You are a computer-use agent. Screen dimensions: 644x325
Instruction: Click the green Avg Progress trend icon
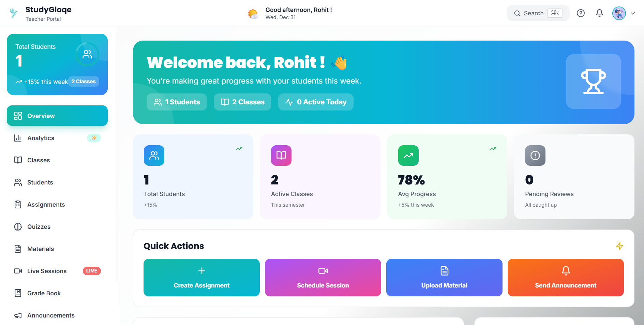coord(408,156)
